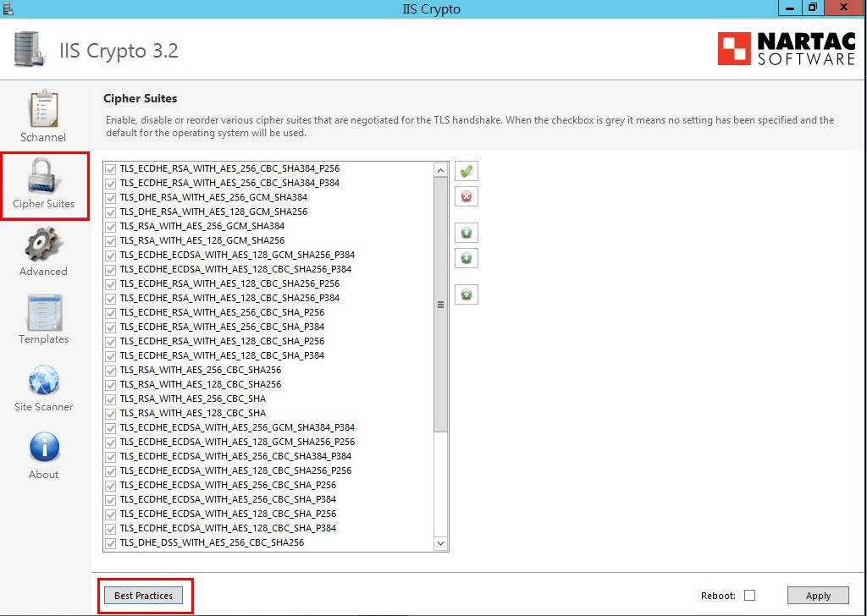Close the IIS Crypto window

pyautogui.click(x=844, y=8)
